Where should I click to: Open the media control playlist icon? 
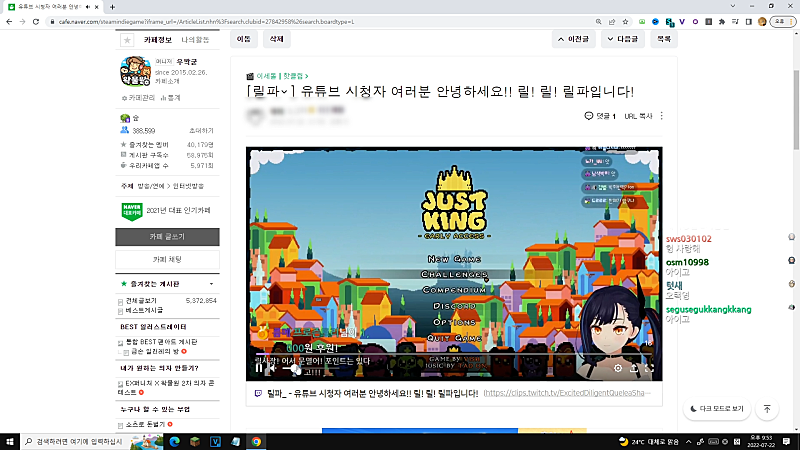click(x=735, y=21)
